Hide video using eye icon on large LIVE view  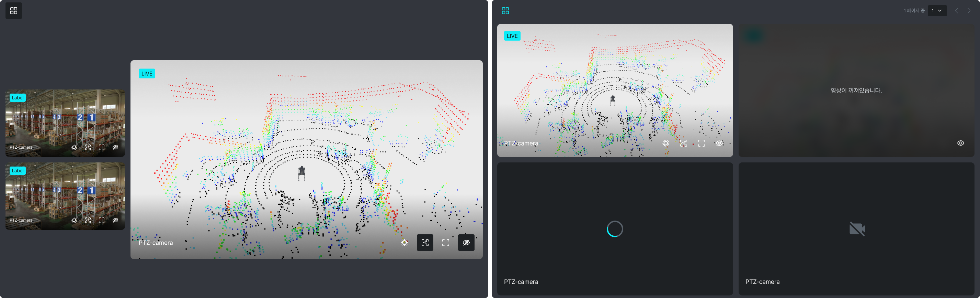coord(466,243)
